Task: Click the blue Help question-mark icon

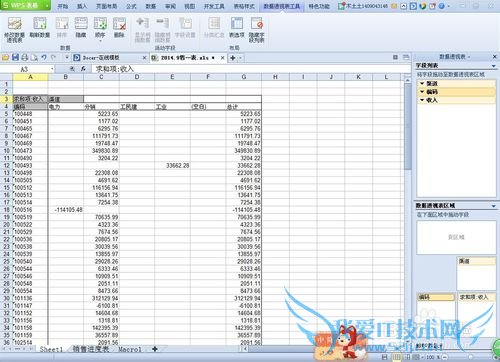Action: [442, 6]
